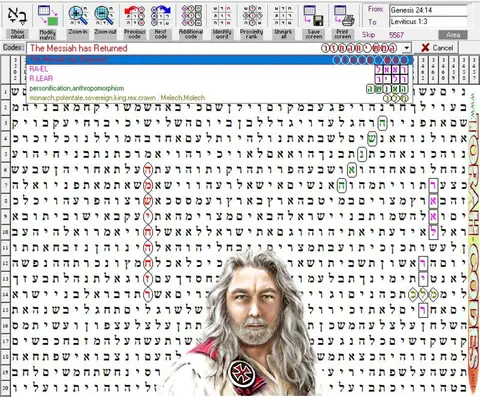Viewport: 480px width, 397px height.
Task: Click row number 9 header
Action: (x=6, y=216)
